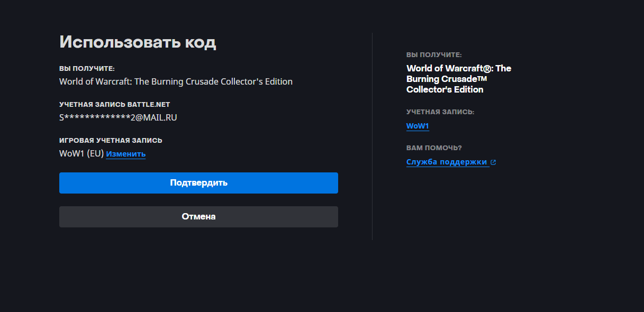Image resolution: width=644 pixels, height=312 pixels.
Task: Click external-link icon next to Служба поддержки
Action: pyautogui.click(x=493, y=162)
